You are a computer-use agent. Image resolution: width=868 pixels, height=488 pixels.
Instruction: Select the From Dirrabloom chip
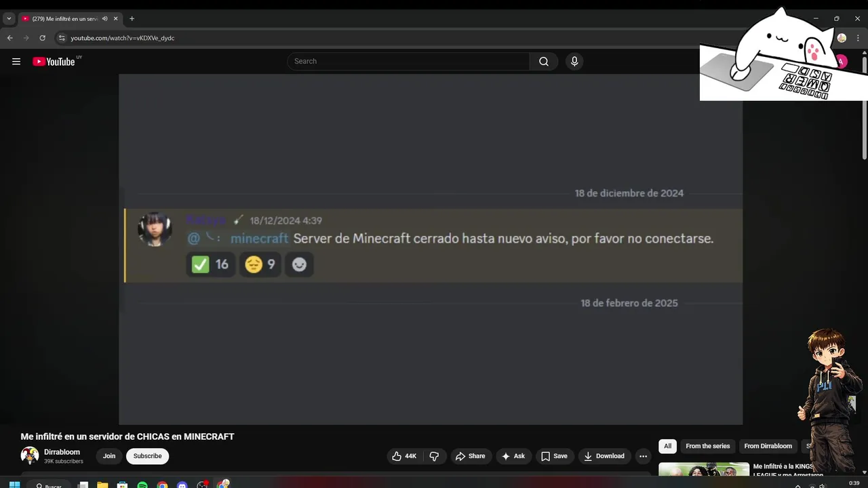(768, 446)
